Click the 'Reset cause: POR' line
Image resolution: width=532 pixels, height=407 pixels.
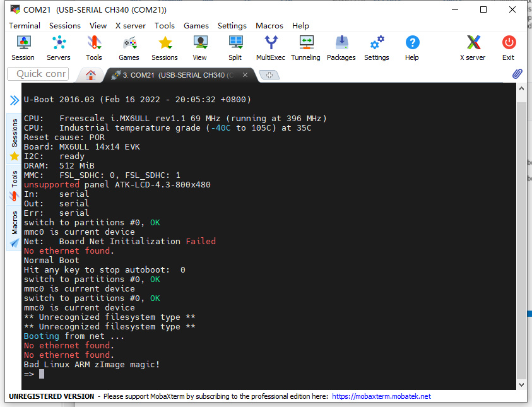click(x=64, y=138)
